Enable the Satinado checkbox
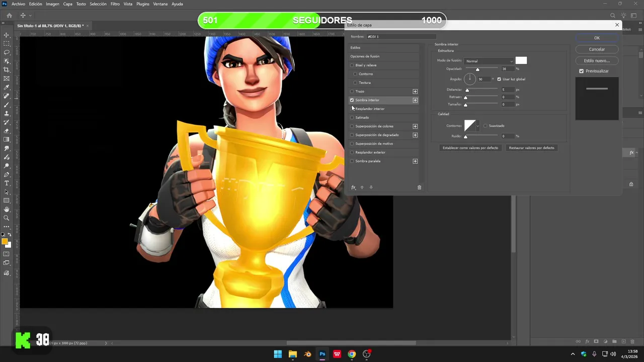 [x=352, y=118]
